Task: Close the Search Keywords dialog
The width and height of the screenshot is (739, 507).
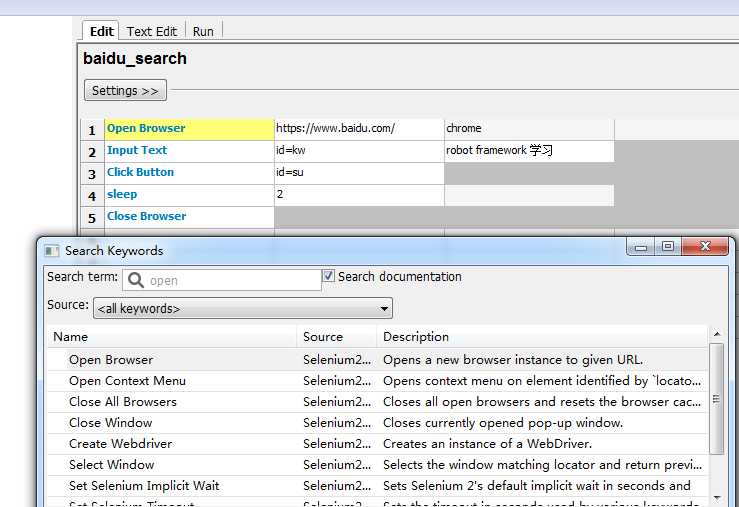Action: (x=705, y=246)
